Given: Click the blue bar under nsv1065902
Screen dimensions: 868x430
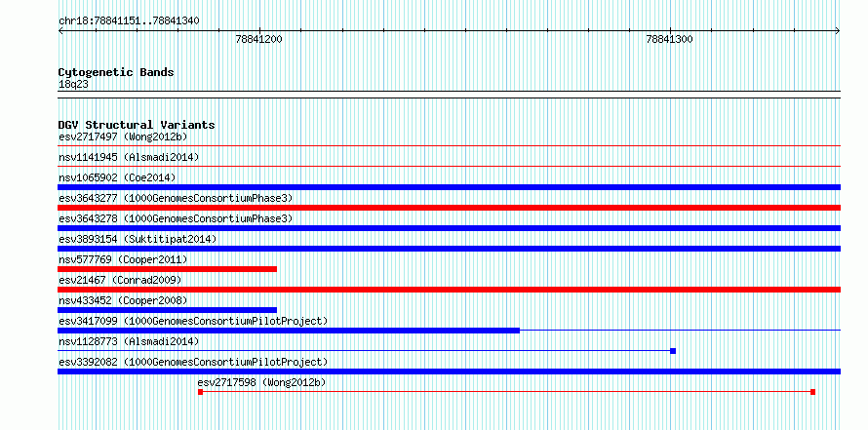Looking at the screenshot, I should click(449, 187).
